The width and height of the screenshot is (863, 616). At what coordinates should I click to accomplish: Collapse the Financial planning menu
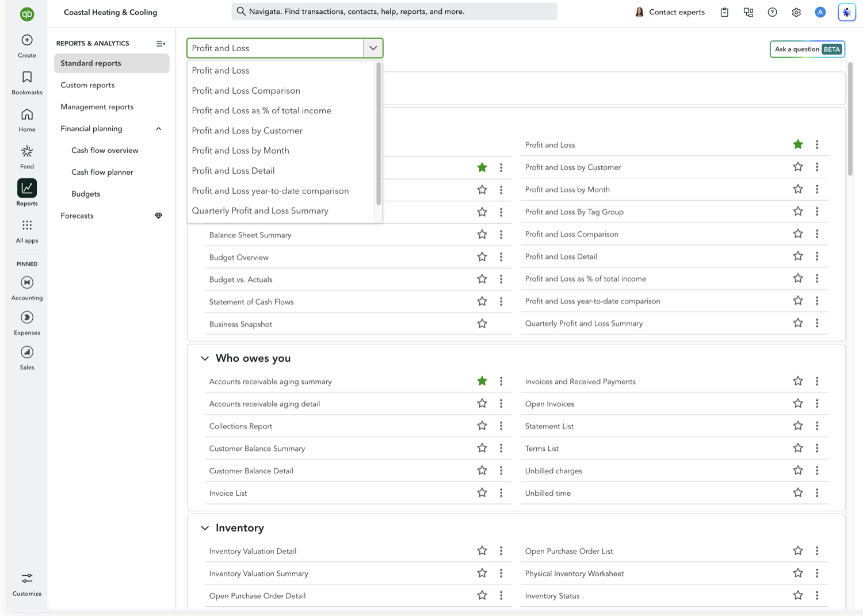[159, 129]
